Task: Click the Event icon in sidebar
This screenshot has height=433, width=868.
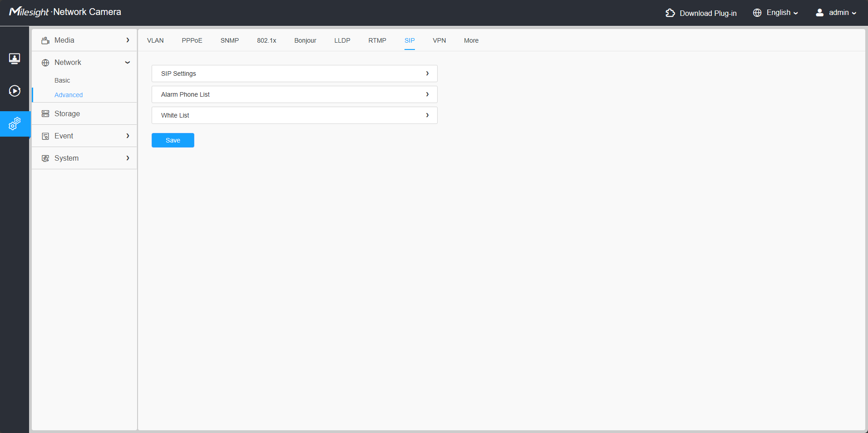Action: (x=45, y=136)
